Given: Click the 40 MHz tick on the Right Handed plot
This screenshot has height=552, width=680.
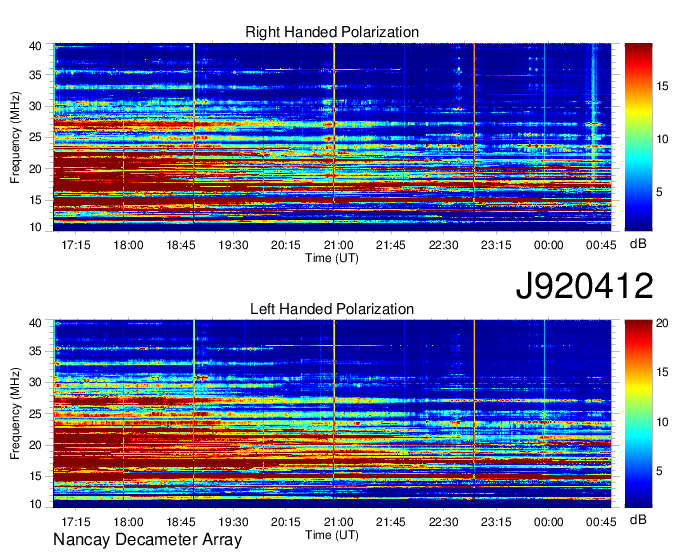Looking at the screenshot, I should pyautogui.click(x=35, y=46).
